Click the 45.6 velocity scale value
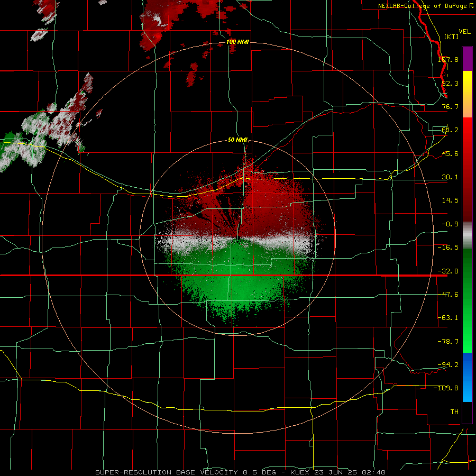This screenshot has width=476, height=476. click(450, 153)
